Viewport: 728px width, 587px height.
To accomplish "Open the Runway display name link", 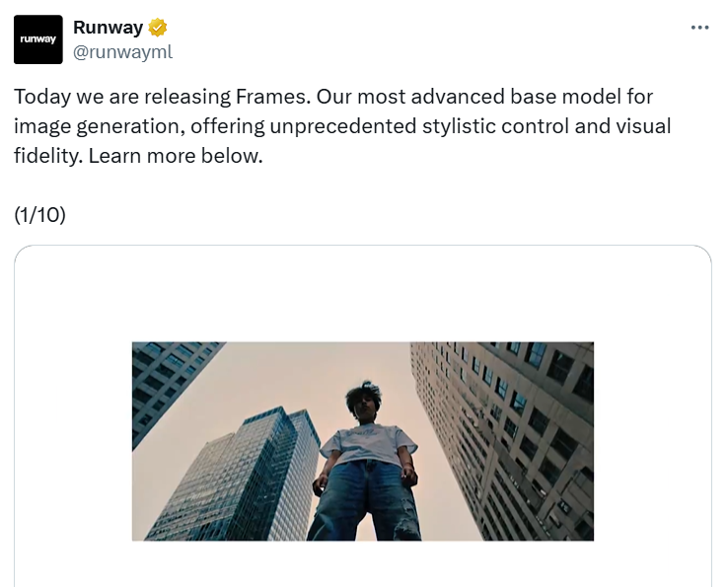I will (108, 28).
